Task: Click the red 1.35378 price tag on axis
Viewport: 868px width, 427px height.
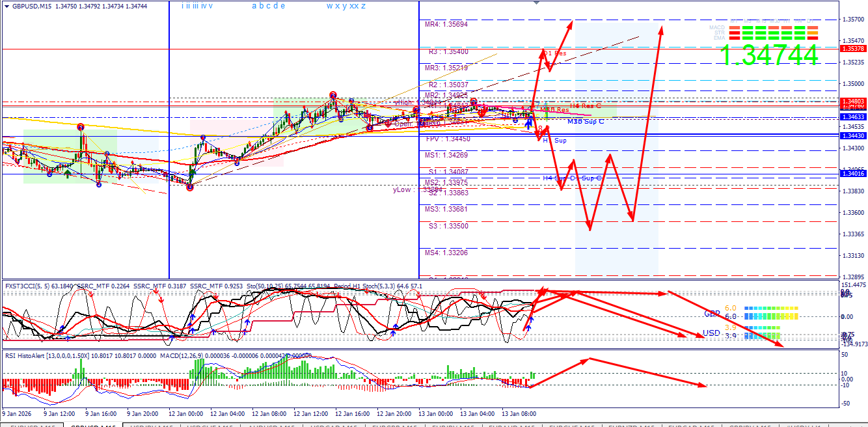Action: coord(852,49)
